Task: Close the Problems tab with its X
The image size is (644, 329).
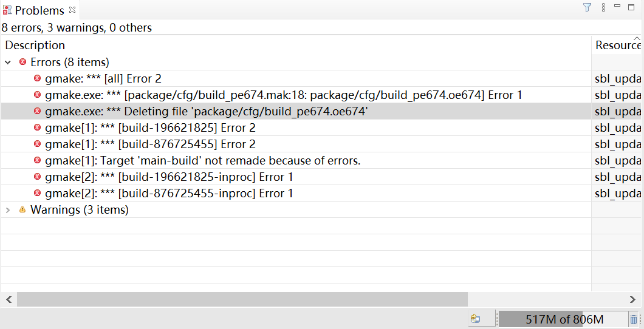Action: coord(72,10)
